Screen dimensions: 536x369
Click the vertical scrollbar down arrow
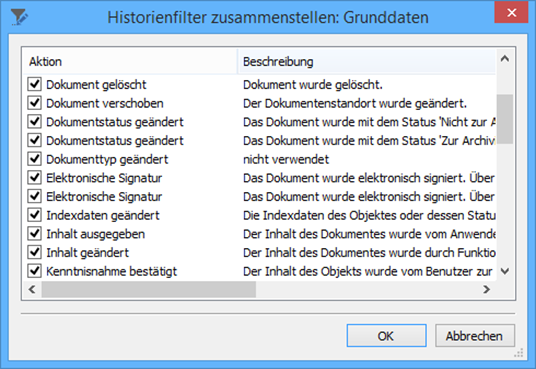pos(505,272)
